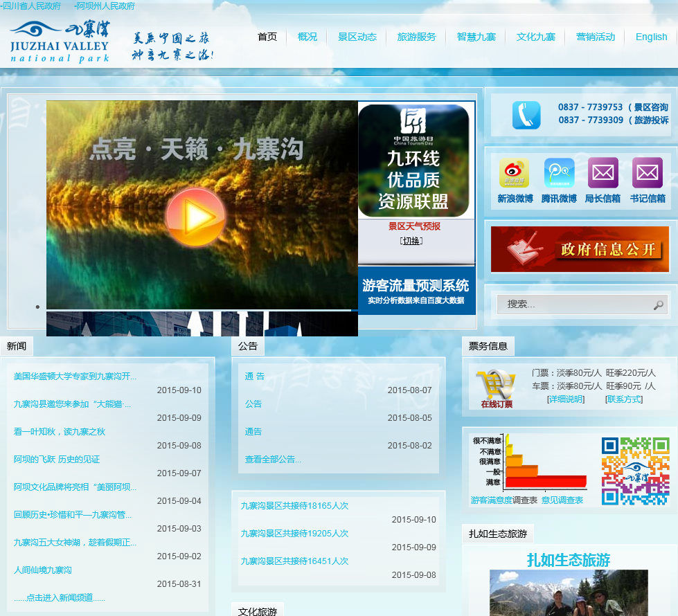Screen dimensions: 678x616
Task: Click the 切换 weather switch link
Action: (x=411, y=241)
